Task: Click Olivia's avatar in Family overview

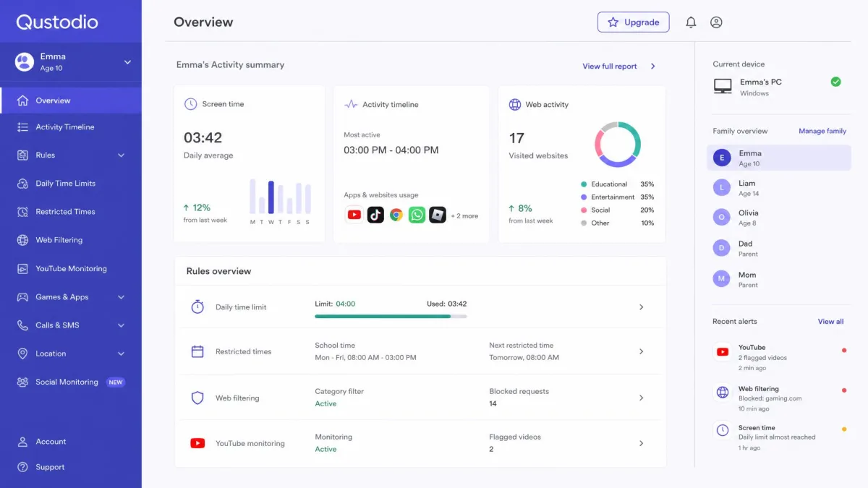Action: point(722,217)
